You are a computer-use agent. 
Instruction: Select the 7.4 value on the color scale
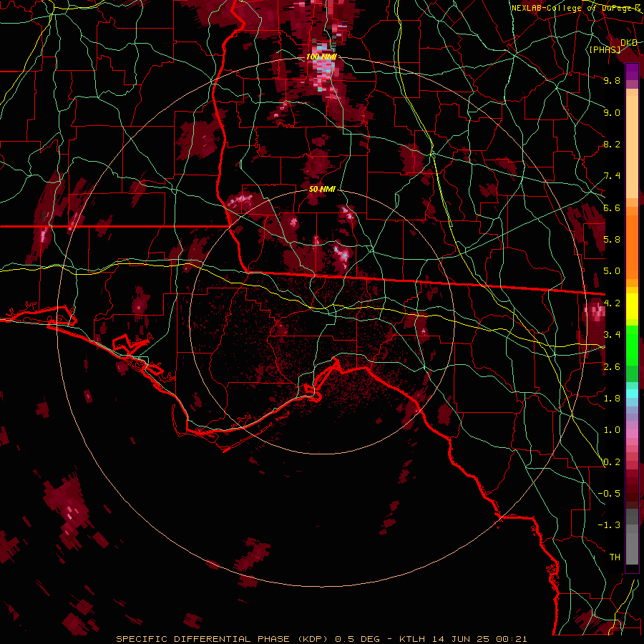(x=612, y=176)
